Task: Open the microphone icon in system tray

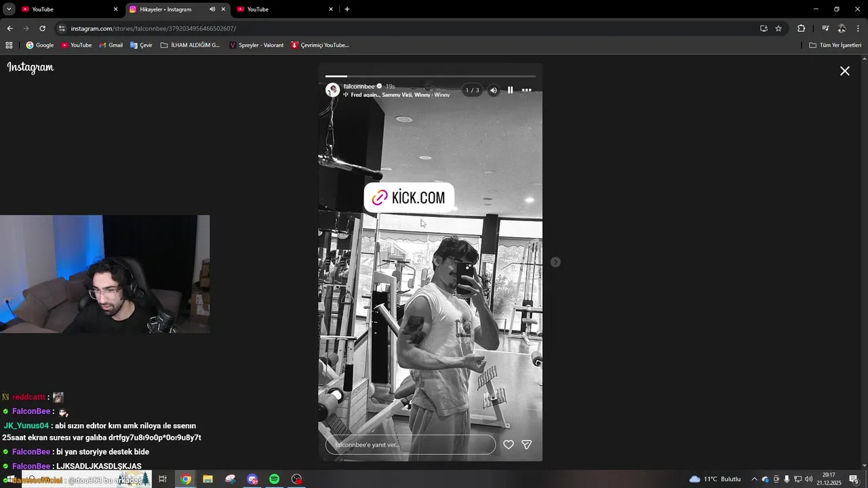Action: tap(787, 479)
